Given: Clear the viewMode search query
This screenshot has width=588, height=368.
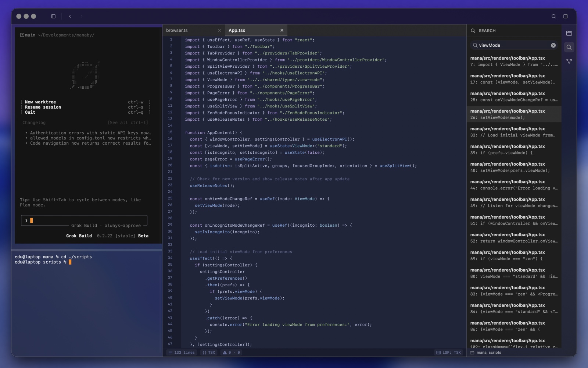Looking at the screenshot, I should click(x=553, y=45).
